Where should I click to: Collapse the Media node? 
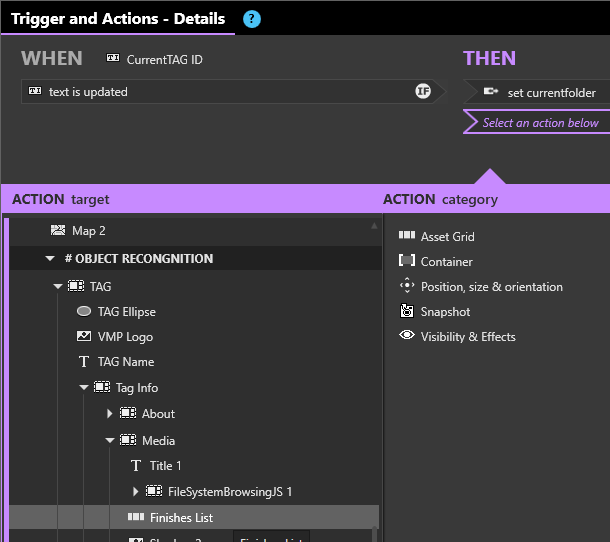coord(110,440)
